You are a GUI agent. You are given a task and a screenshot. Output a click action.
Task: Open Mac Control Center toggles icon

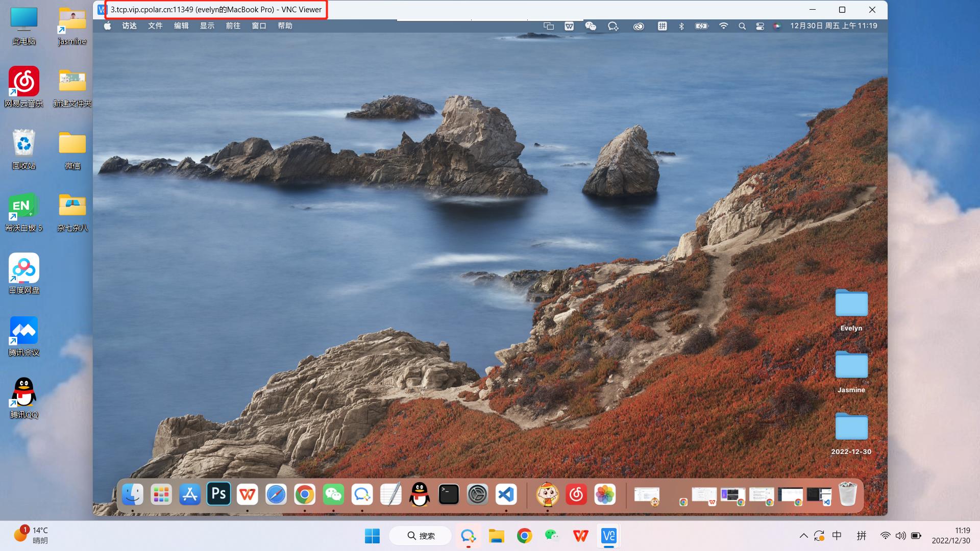coord(759,26)
